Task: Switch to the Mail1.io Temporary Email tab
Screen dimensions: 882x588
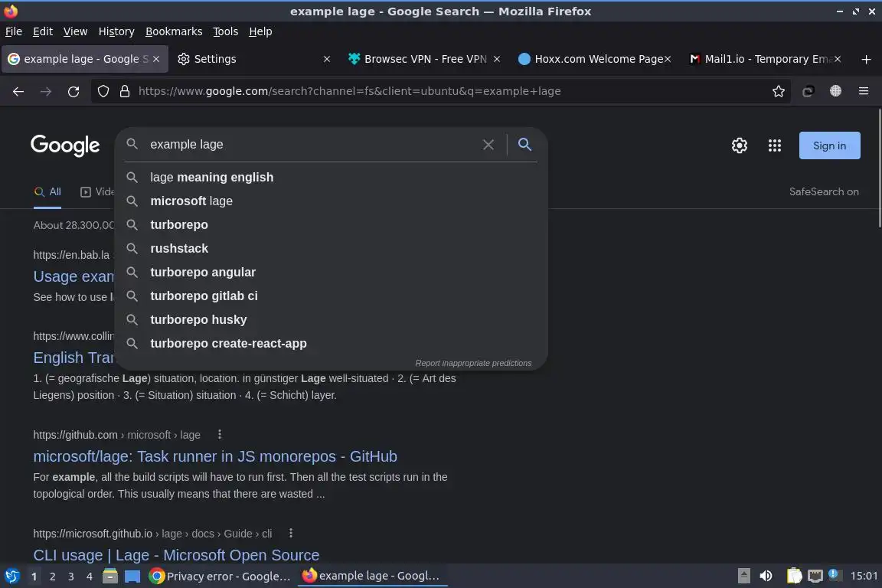Action: coord(766,59)
